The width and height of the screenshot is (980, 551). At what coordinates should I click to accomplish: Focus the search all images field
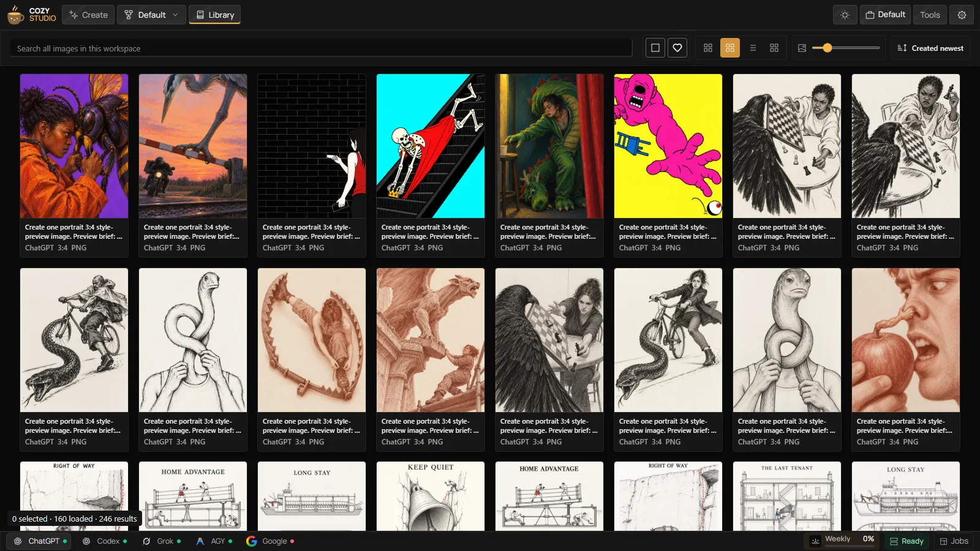(x=321, y=48)
